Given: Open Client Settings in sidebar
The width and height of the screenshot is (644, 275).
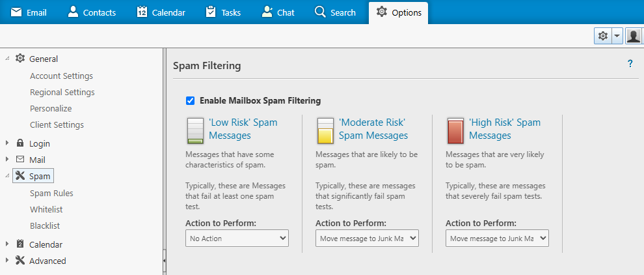Looking at the screenshot, I should 57,124.
